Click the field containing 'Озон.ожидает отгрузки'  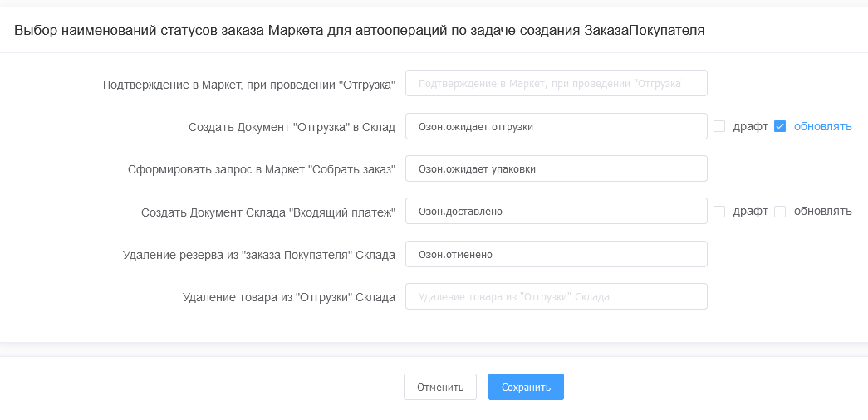[556, 127]
